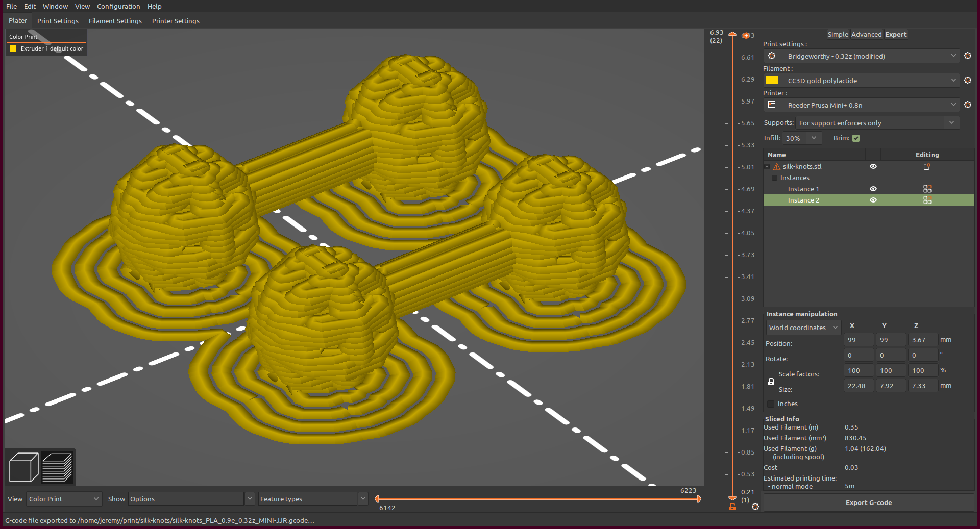Click the print settings preset icon beside Bridgeworthy

click(x=772, y=56)
